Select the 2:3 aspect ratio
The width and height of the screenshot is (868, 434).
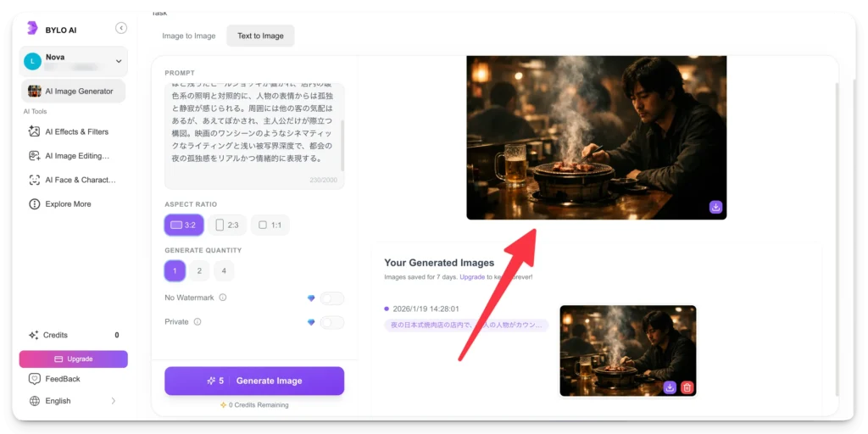pyautogui.click(x=227, y=225)
